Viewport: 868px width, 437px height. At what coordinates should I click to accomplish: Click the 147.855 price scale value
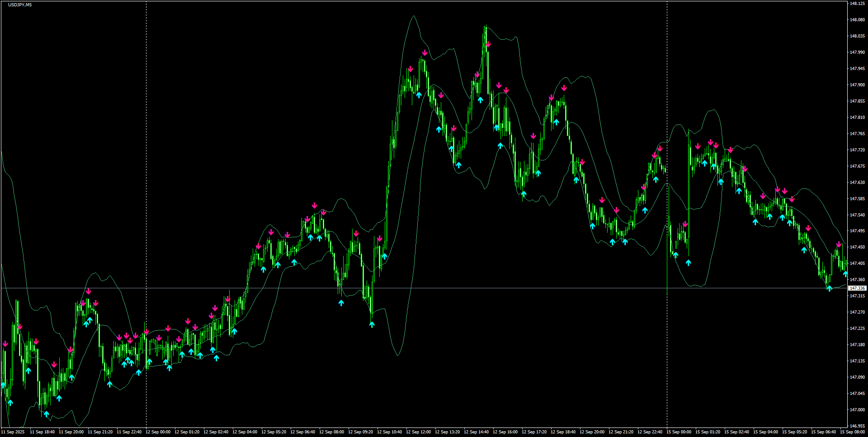point(857,101)
